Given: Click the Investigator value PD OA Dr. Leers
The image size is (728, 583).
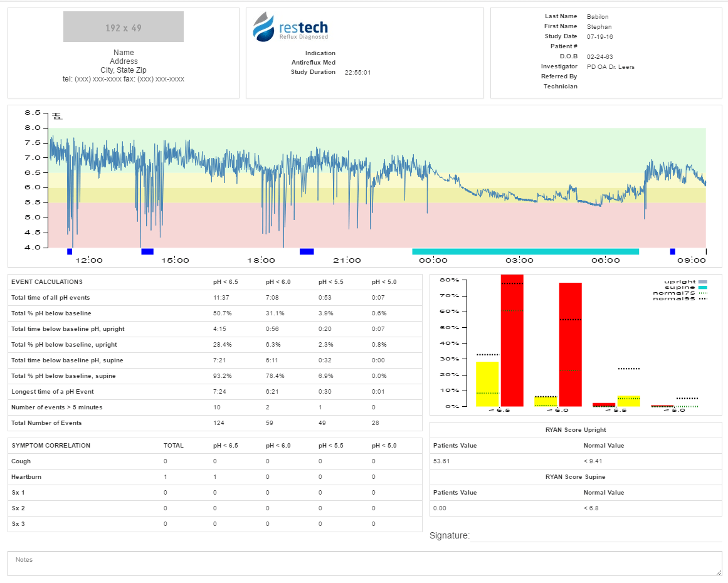Looking at the screenshot, I should pyautogui.click(x=610, y=66).
